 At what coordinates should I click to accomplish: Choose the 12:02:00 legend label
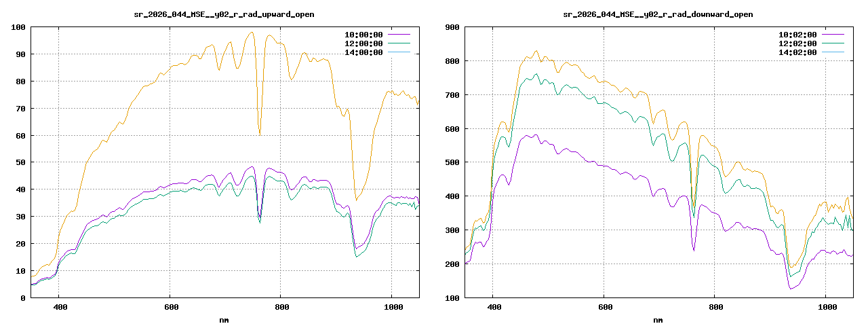click(797, 43)
